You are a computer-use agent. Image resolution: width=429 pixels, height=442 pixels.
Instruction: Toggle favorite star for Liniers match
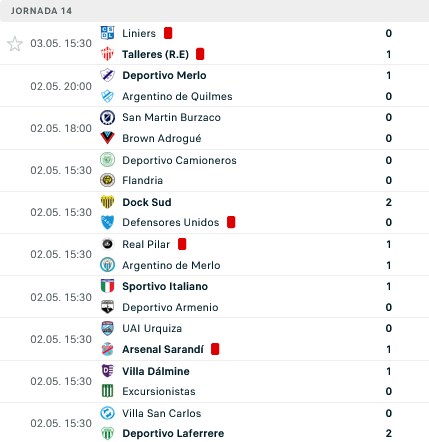pyautogui.click(x=15, y=44)
